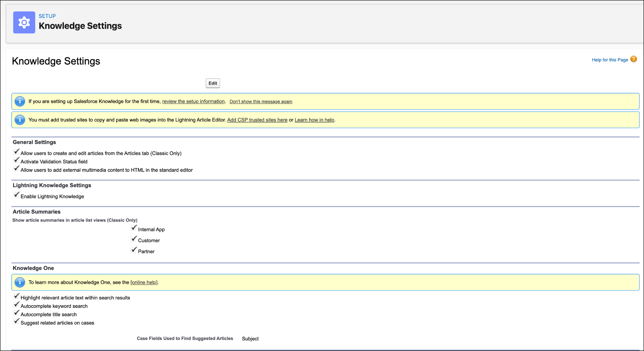Click the Internal App checkmark
The height and width of the screenshot is (351, 644).
pyautogui.click(x=134, y=228)
